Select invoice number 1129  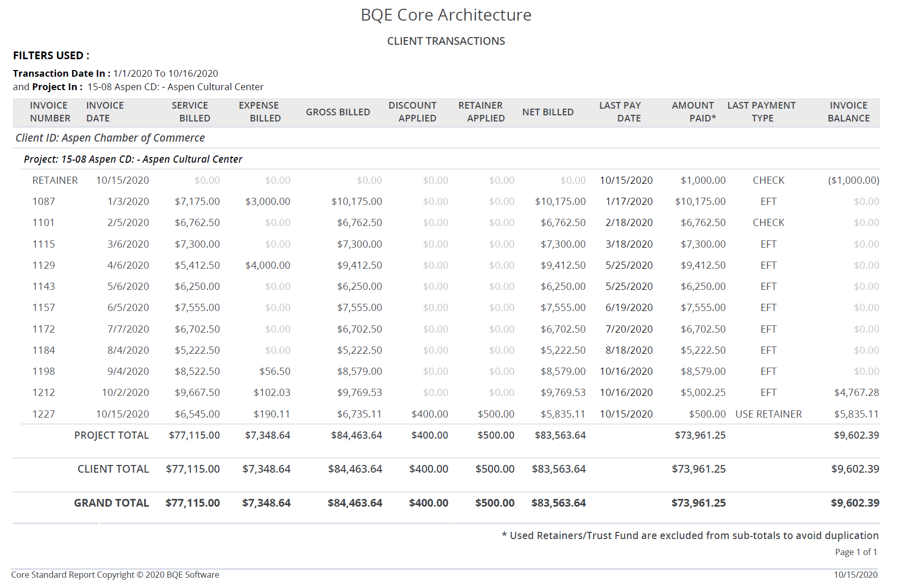[44, 266]
